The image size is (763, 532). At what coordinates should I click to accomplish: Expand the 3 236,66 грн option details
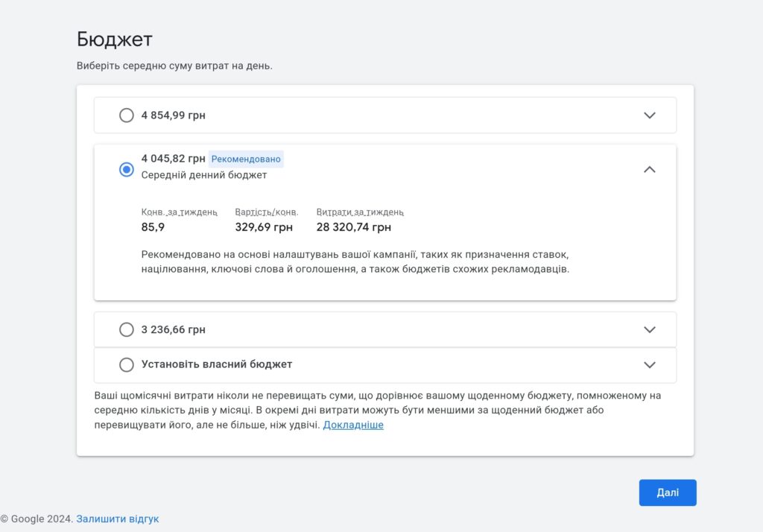click(649, 329)
